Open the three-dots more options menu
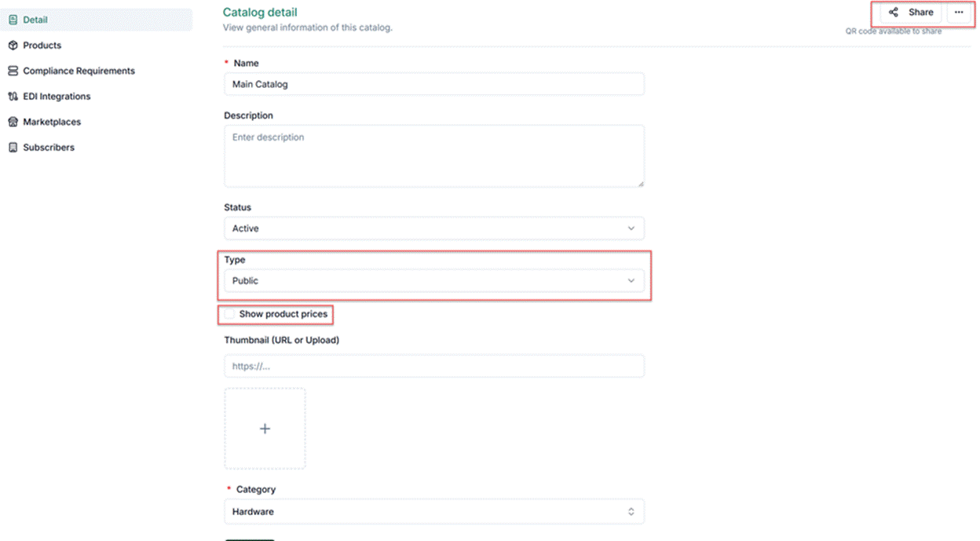The width and height of the screenshot is (980, 541). pyautogui.click(x=959, y=13)
